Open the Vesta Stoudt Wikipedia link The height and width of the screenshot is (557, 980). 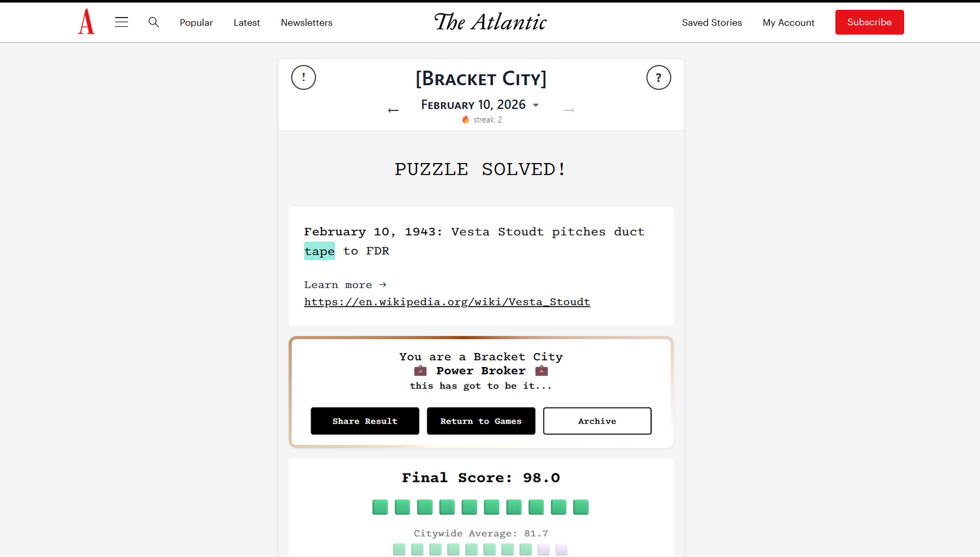point(447,302)
